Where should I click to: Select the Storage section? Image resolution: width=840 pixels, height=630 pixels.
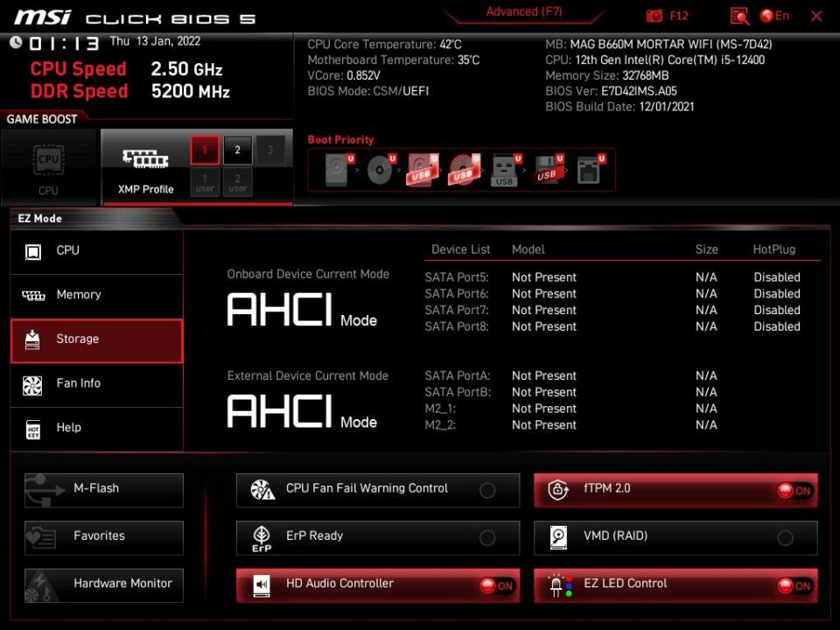[97, 340]
